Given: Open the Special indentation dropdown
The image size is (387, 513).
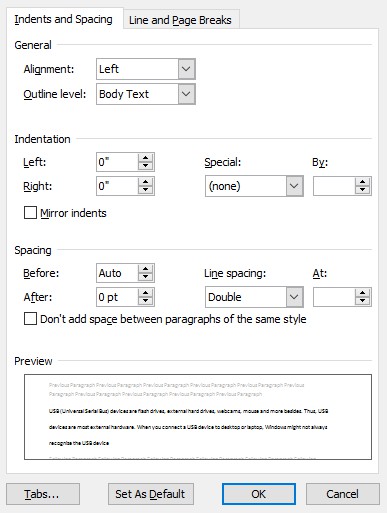Looking at the screenshot, I should point(294,186).
